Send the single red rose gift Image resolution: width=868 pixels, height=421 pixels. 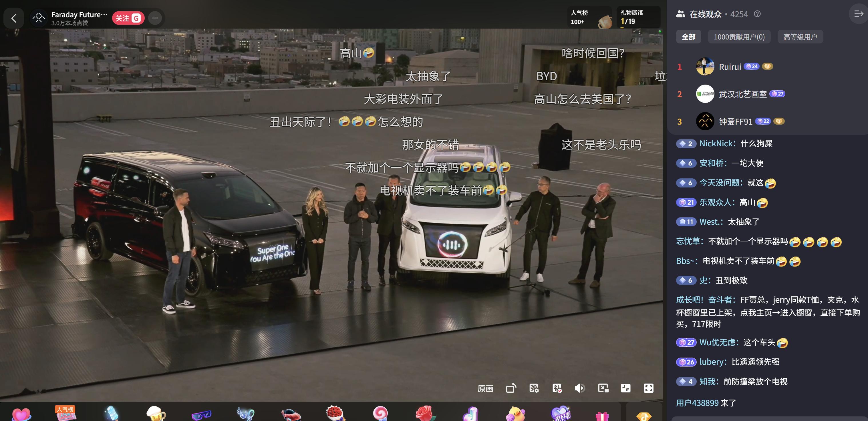coord(426,413)
